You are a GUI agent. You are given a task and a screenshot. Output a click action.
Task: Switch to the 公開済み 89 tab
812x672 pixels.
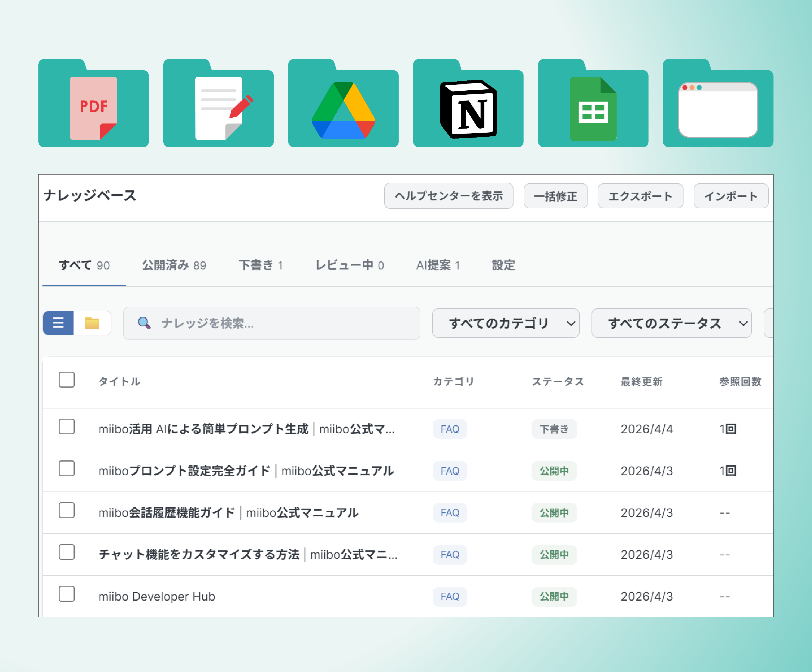pos(174,265)
